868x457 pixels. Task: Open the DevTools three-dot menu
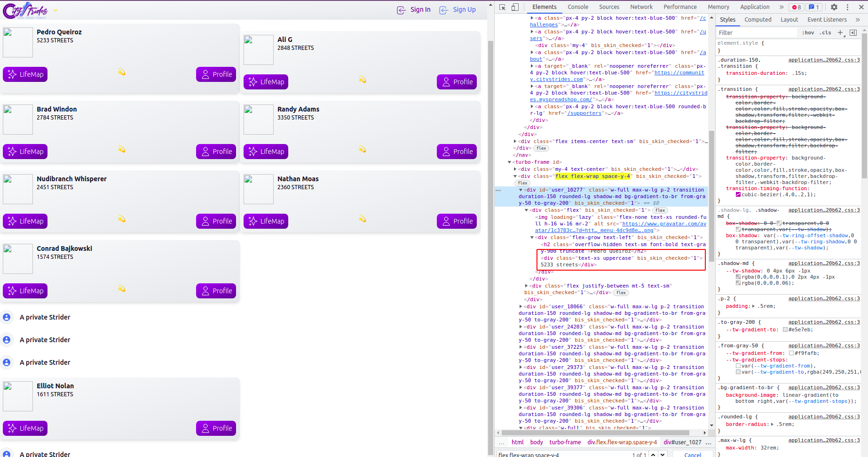click(848, 7)
